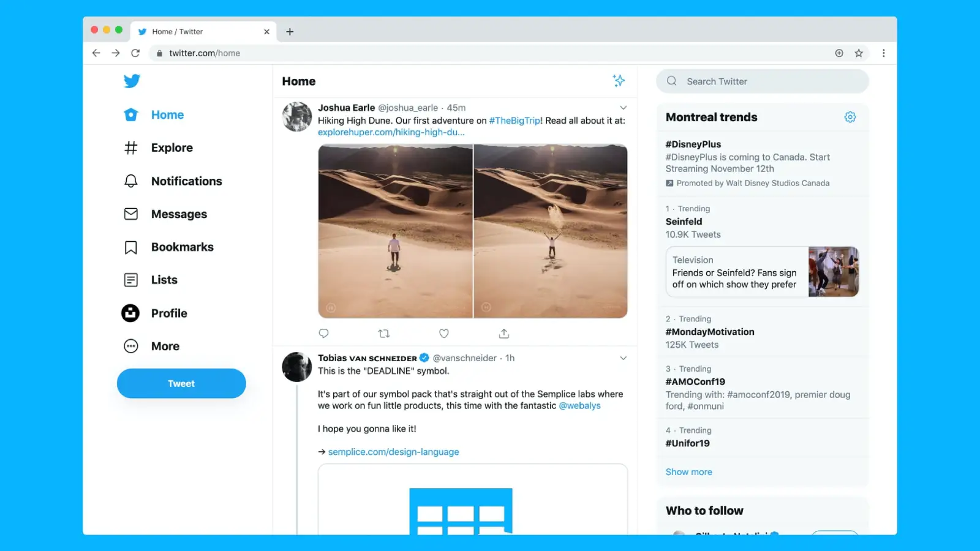
Task: Open Notifications from the sidebar
Action: (186, 181)
